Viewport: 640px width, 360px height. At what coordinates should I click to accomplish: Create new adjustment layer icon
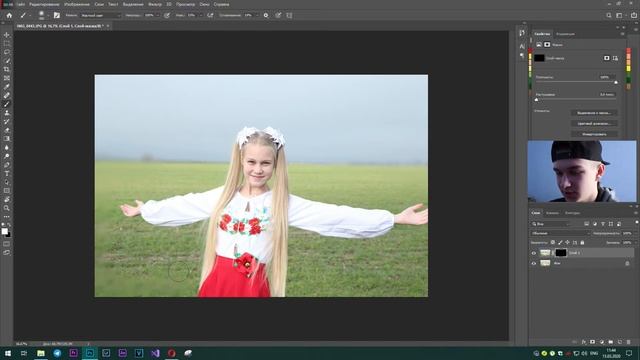(602, 342)
